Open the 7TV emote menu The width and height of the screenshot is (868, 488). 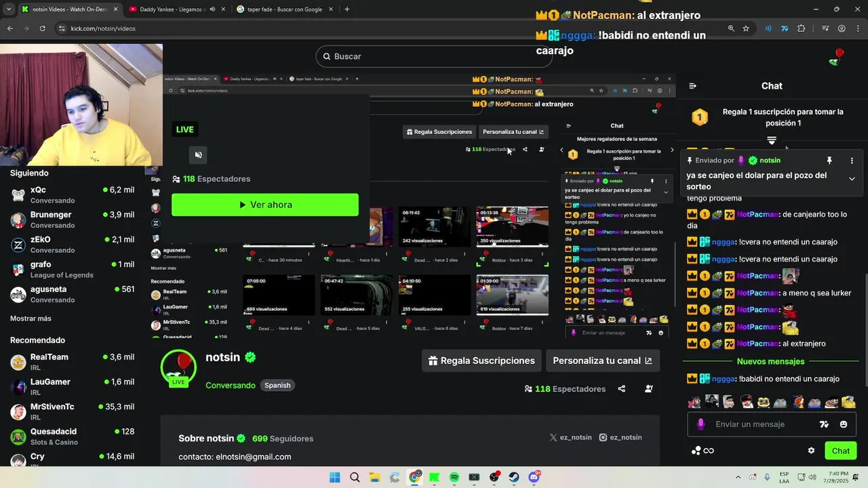(824, 424)
